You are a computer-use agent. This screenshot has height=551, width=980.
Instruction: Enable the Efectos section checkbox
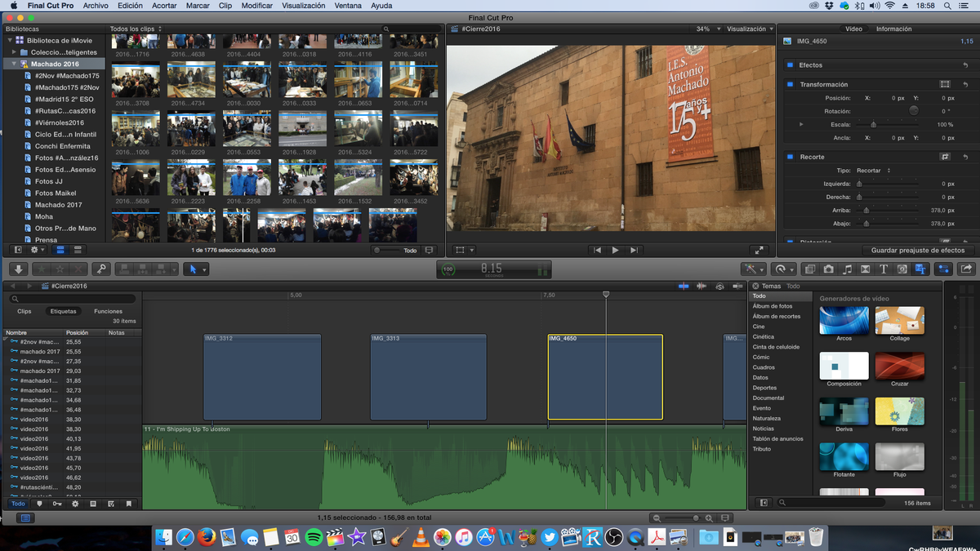click(x=790, y=64)
